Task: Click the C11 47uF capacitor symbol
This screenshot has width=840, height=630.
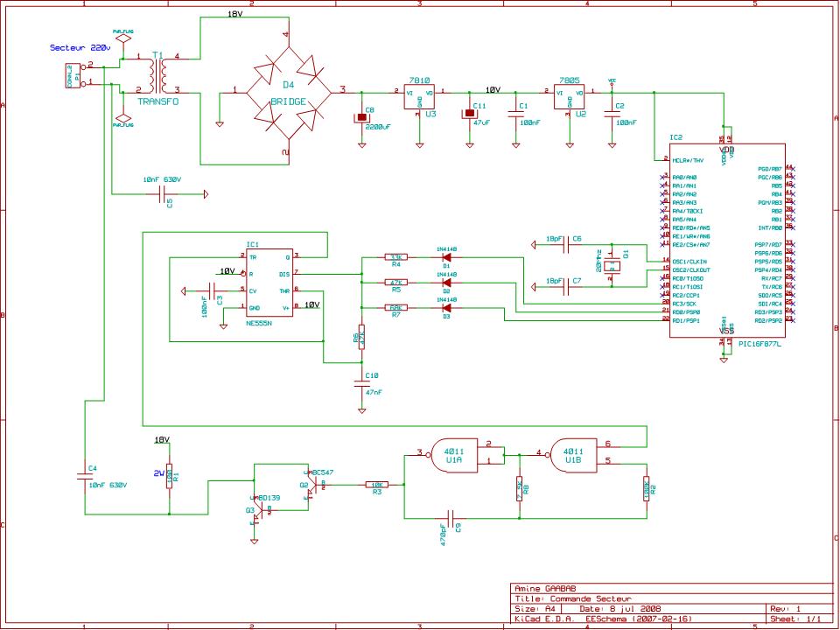Action: 469,114
